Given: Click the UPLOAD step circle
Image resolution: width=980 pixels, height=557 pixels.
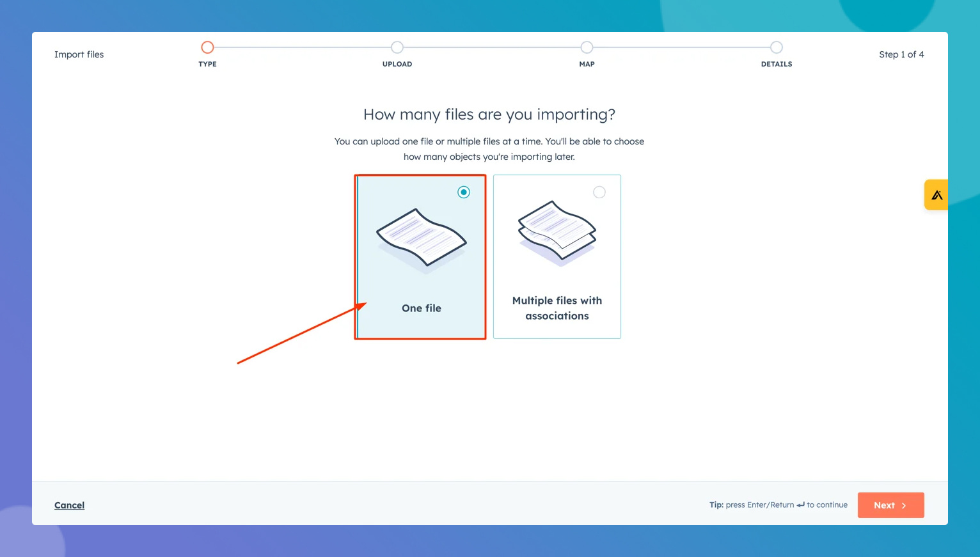Looking at the screenshot, I should 397,47.
